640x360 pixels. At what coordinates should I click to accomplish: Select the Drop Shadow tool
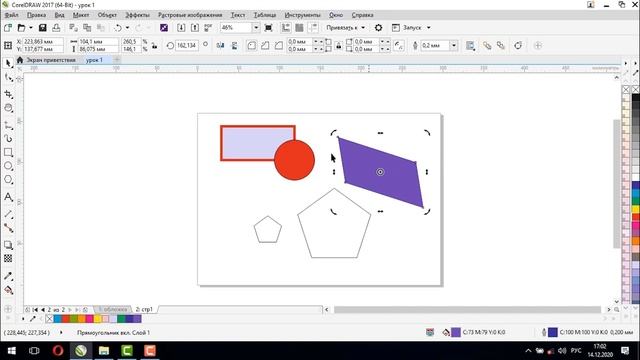(8, 245)
